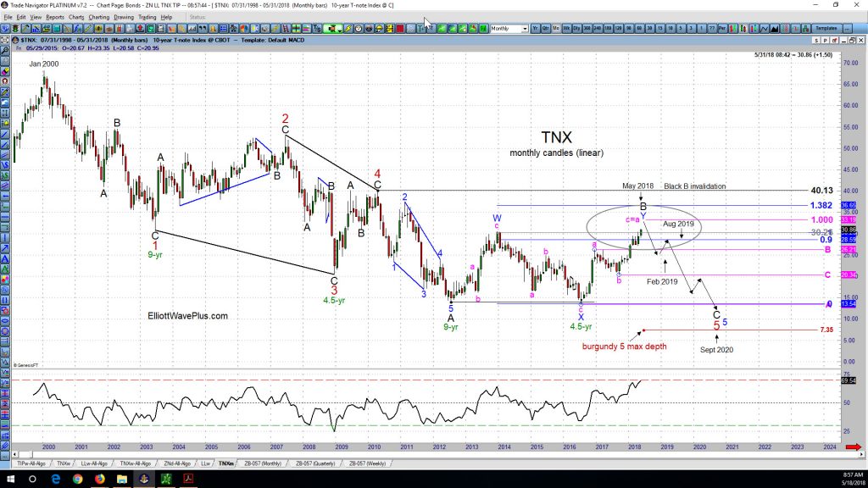This screenshot has height=488, width=868.
Task: Toggle the Dly daily timeframe button
Action: click(x=576, y=28)
